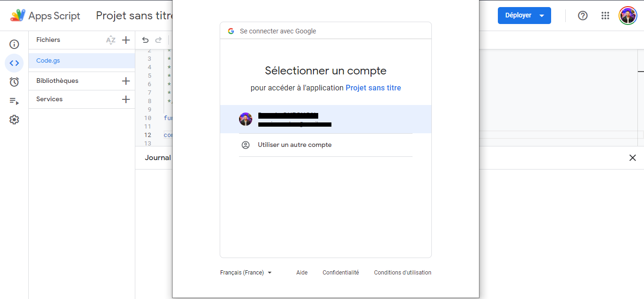Viewport: 644px width, 299px height.
Task: Expand the Français (France) language selector
Action: click(x=246, y=273)
